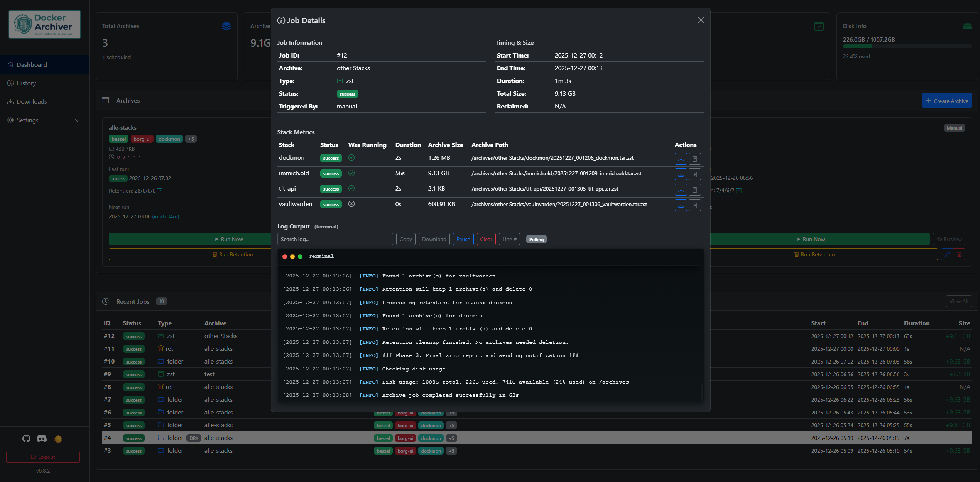Viewport: 980px width, 482px height.
Task: View log for immich.old stack
Action: pyautogui.click(x=694, y=174)
